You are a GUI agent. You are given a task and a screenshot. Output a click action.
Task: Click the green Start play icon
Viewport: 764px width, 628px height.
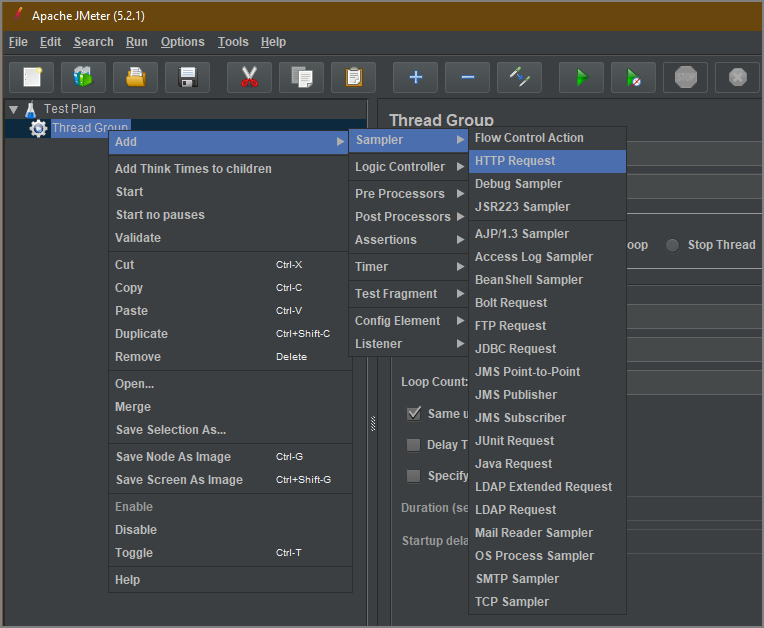(582, 77)
